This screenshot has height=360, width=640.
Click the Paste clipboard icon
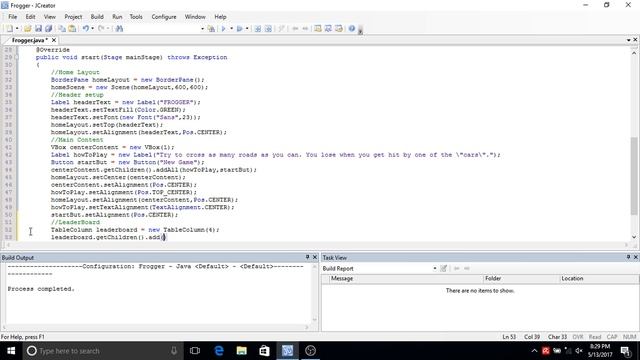coord(72,29)
